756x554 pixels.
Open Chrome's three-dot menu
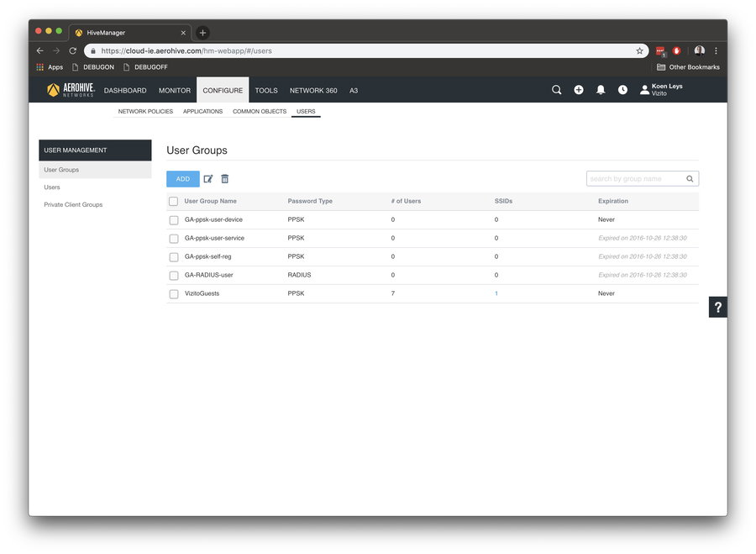click(x=716, y=50)
